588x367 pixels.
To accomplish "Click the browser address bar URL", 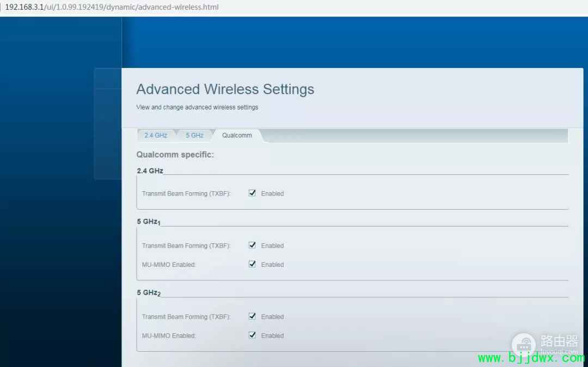I will [112, 7].
